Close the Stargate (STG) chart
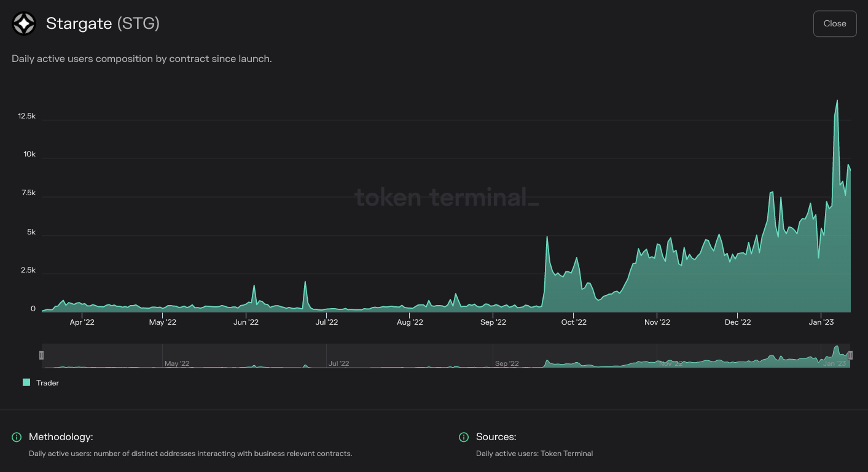 point(835,23)
